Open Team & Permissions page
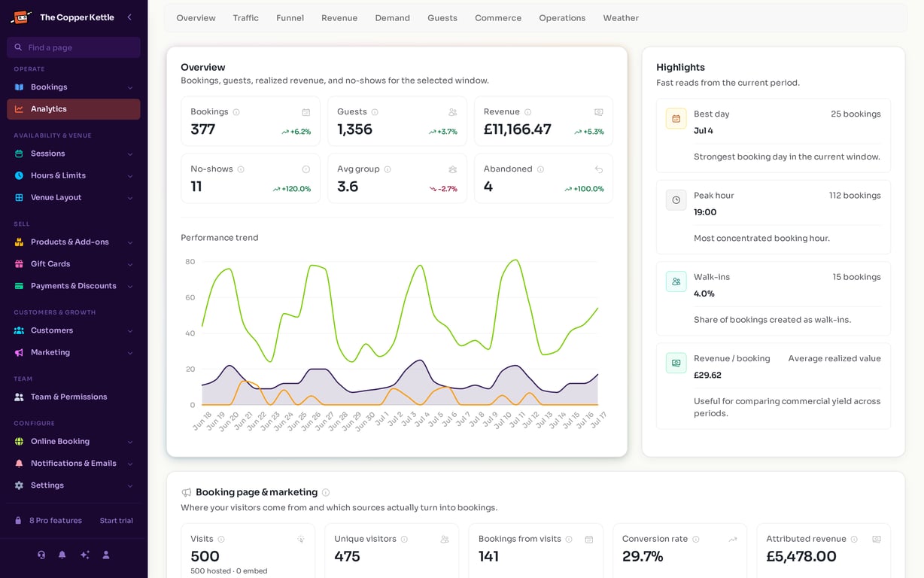The image size is (924, 578). tap(74, 397)
